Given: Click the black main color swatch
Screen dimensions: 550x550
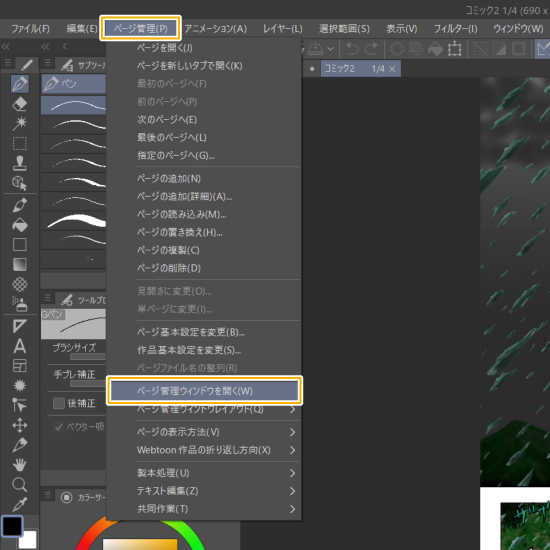Looking at the screenshot, I should coord(12,526).
